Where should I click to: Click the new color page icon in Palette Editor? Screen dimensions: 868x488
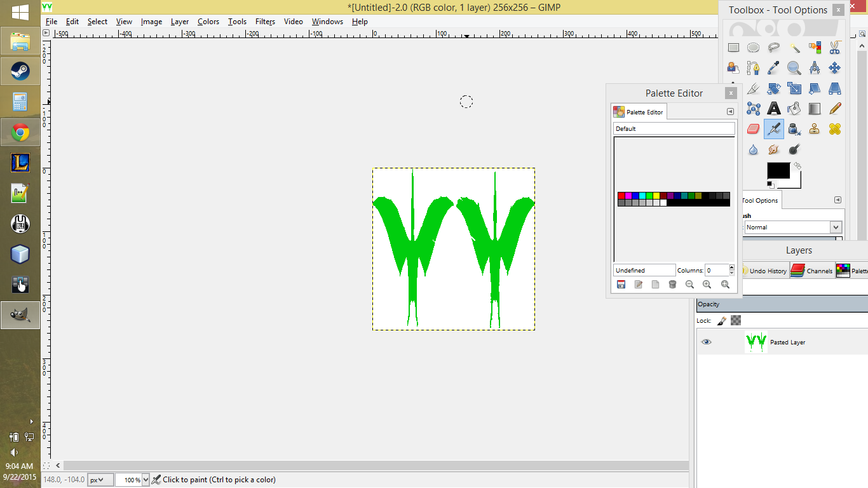[x=656, y=285]
